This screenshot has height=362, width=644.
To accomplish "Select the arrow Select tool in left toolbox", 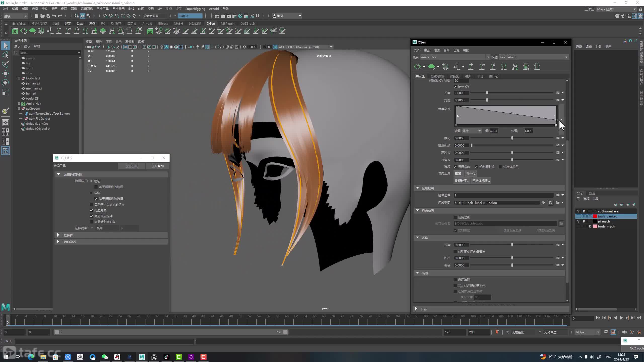I will point(6,46).
